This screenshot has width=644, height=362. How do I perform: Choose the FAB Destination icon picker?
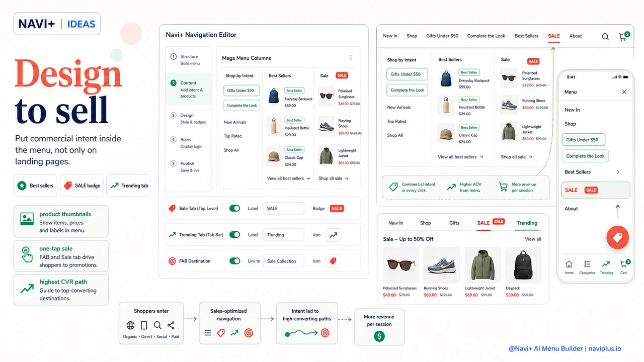tap(333, 261)
